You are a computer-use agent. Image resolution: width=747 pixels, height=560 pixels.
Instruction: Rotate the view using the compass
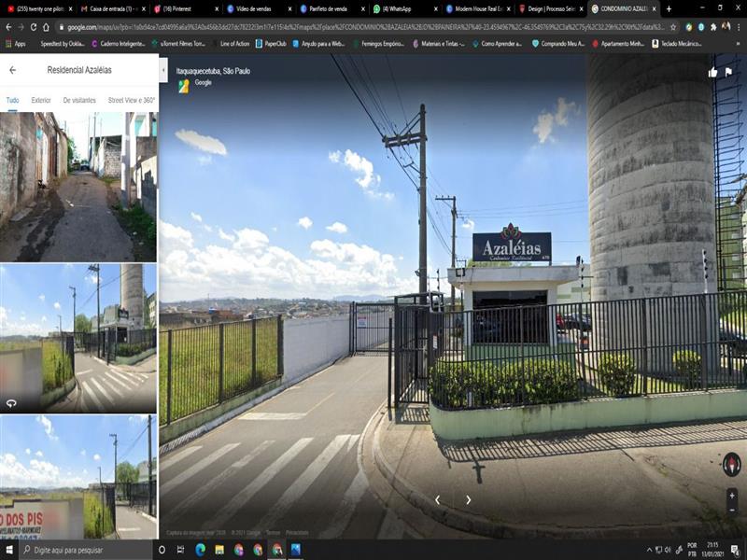point(732,464)
